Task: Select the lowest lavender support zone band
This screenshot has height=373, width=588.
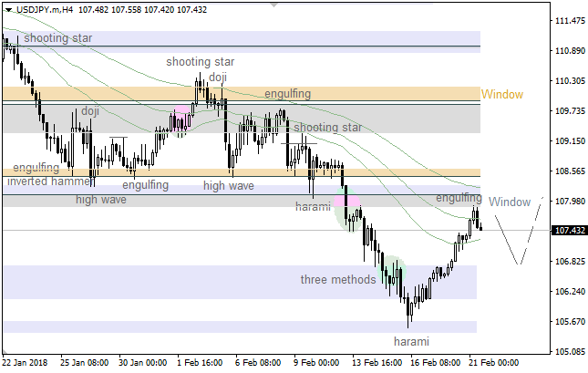Action: [x=239, y=326]
